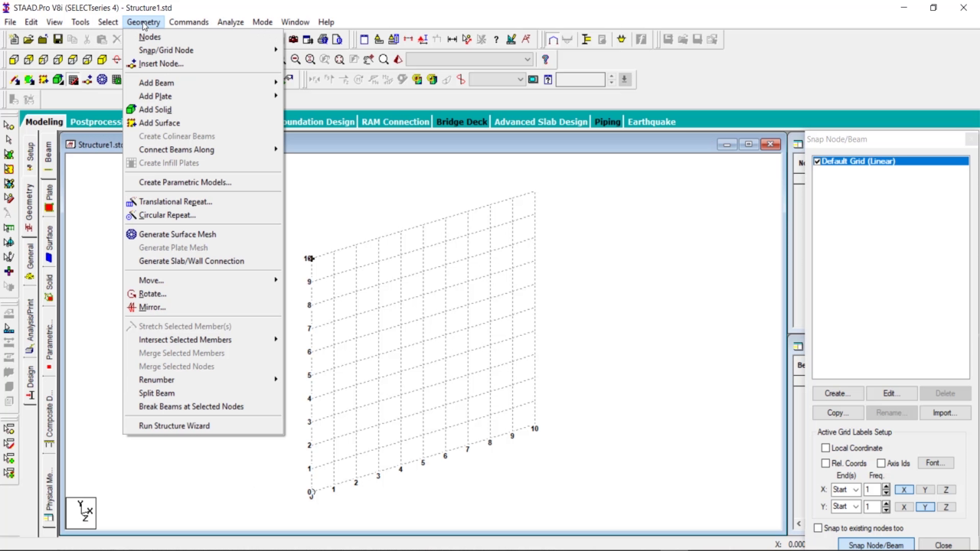980x551 pixels.
Task: Open the Commands menu
Action: [189, 22]
